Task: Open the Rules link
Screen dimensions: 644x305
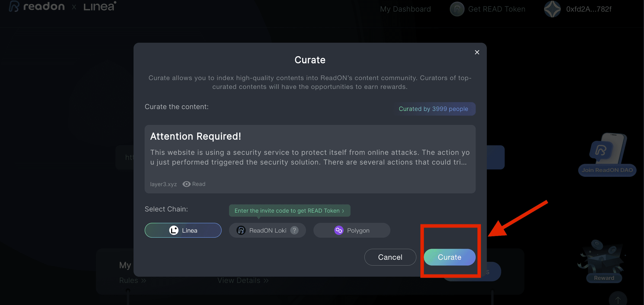Action: point(133,280)
